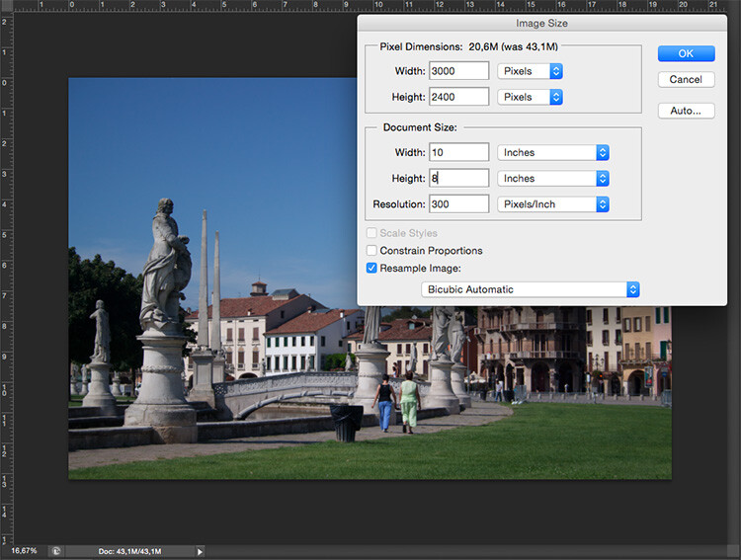Viewport: 741px width, 560px height.
Task: Uncheck the Resample Image checkbox
Action: click(x=371, y=268)
